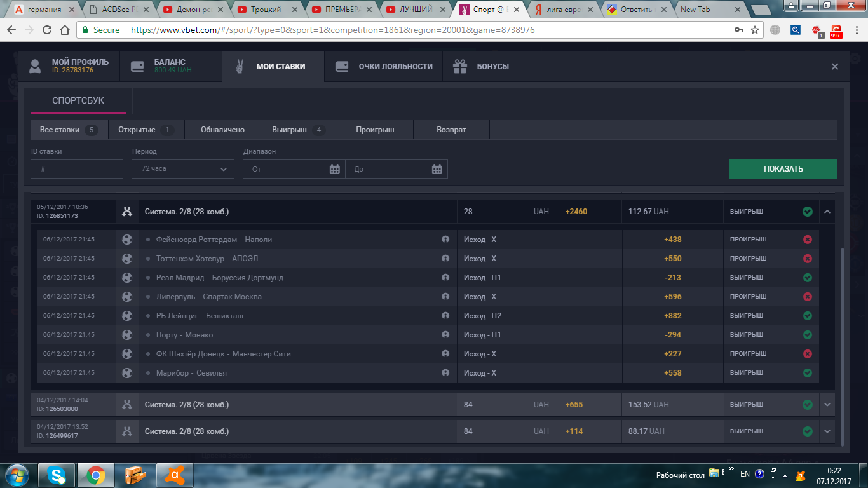The width and height of the screenshot is (868, 488).
Task: Select the Спортсбук sub-tab
Action: coord(78,100)
